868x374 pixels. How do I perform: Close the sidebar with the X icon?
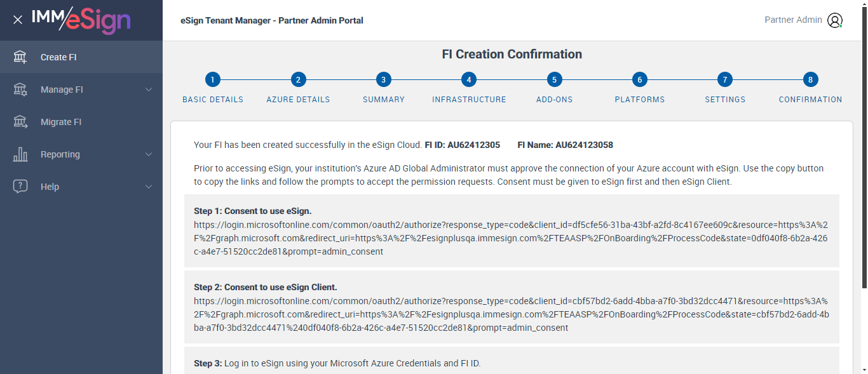pyautogui.click(x=18, y=20)
